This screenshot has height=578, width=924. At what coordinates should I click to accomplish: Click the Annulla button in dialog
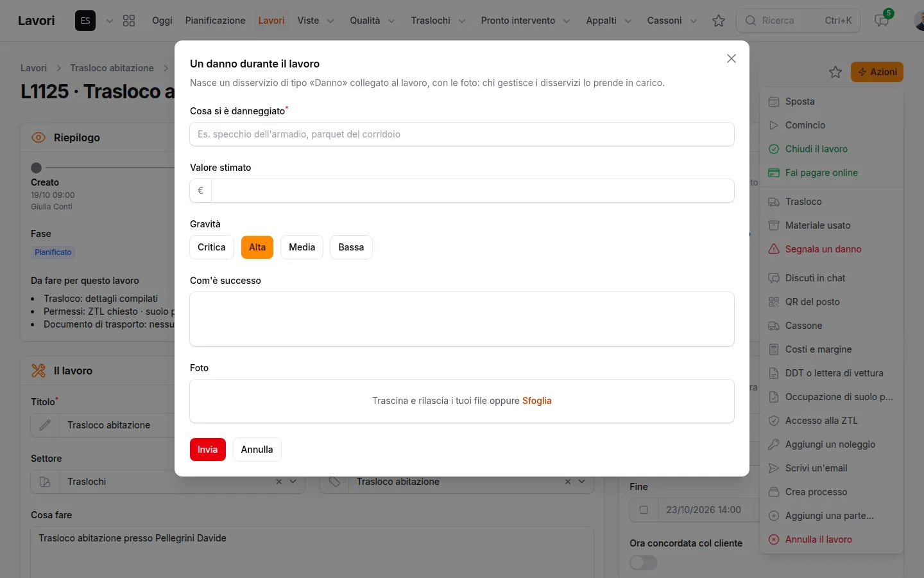pos(257,450)
